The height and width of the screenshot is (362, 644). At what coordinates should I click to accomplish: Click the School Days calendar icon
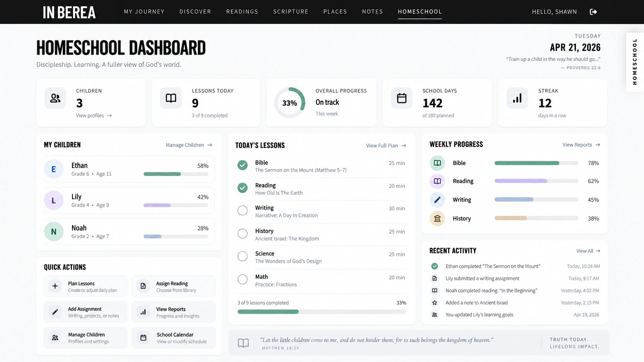402,98
